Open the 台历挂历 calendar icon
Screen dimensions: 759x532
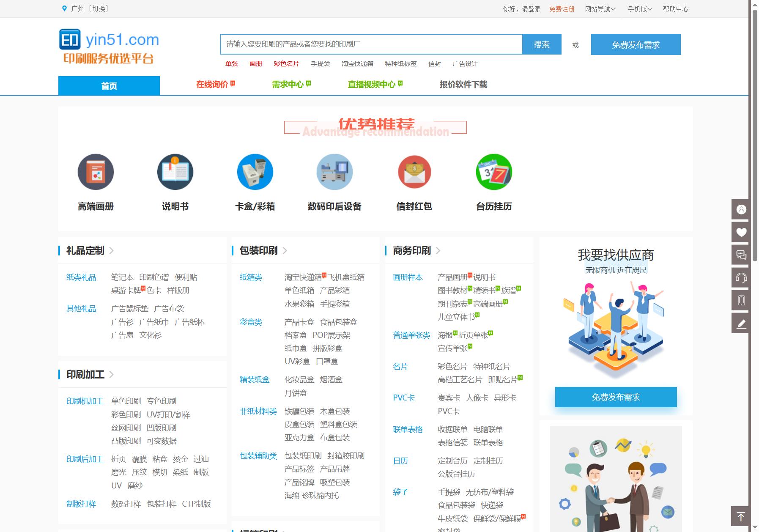[x=494, y=172]
